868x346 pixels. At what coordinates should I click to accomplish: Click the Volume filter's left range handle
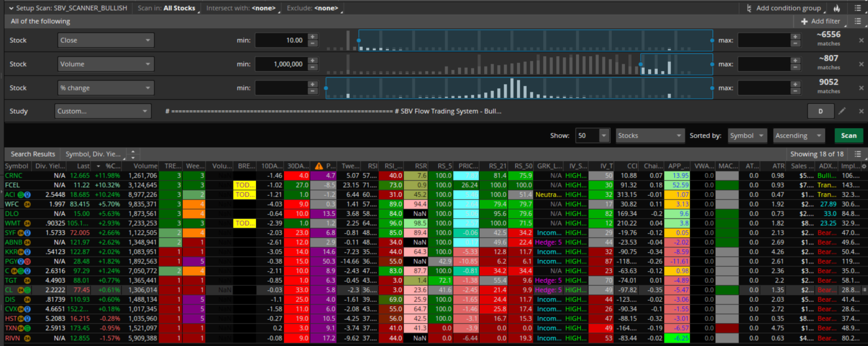tap(641, 64)
